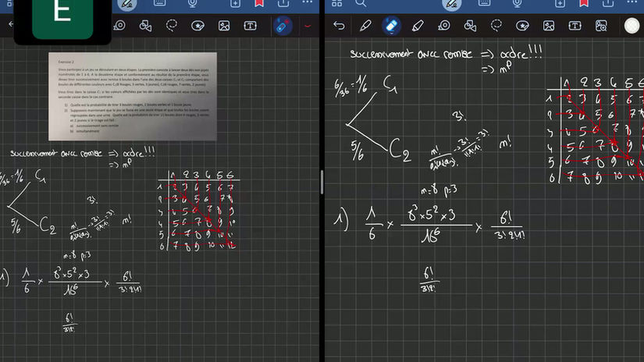Toggle pen editing mode in right window

[452, 4]
